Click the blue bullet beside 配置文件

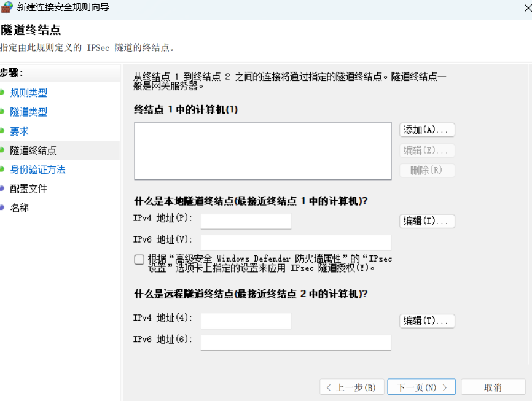2,189
